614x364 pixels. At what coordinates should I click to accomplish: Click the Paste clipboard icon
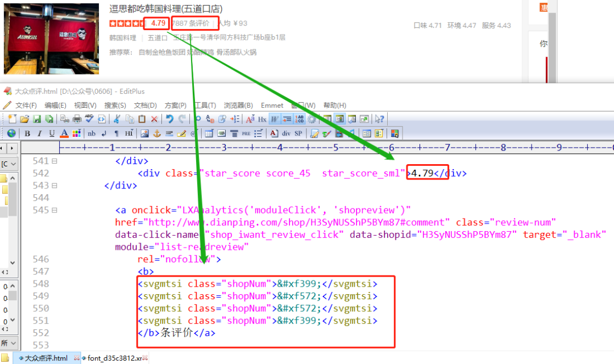point(142,119)
